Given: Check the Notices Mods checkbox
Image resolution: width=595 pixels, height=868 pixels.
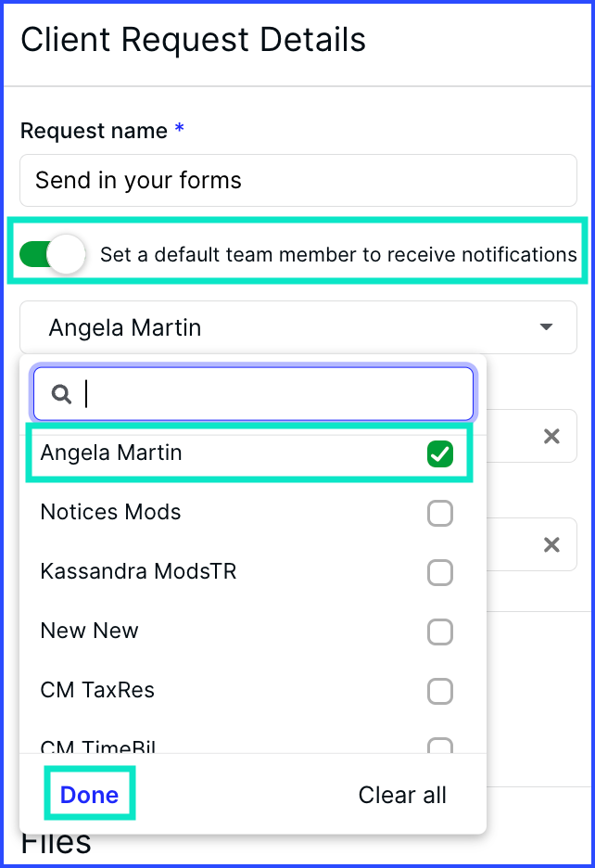Looking at the screenshot, I should pos(440,513).
